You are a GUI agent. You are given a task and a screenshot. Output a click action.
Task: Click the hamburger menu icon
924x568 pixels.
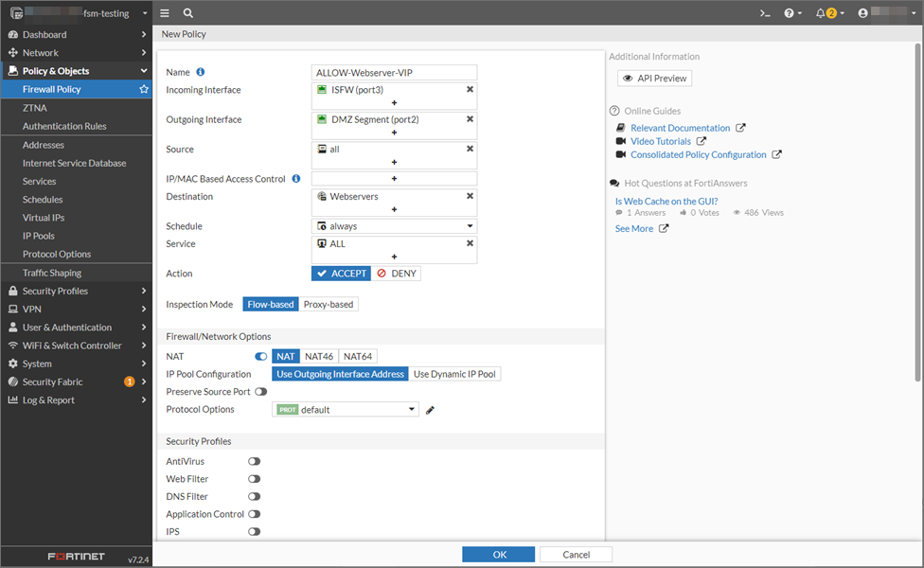point(163,14)
